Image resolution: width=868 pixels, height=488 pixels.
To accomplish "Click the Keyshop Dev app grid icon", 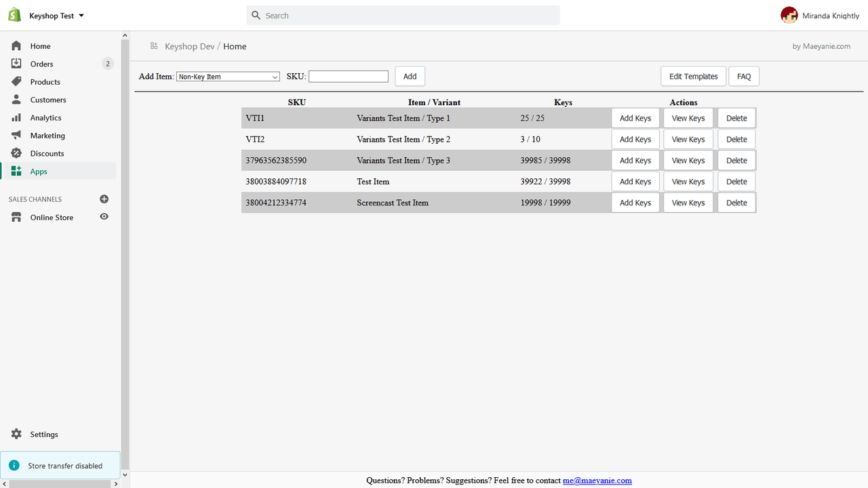I will [x=155, y=46].
